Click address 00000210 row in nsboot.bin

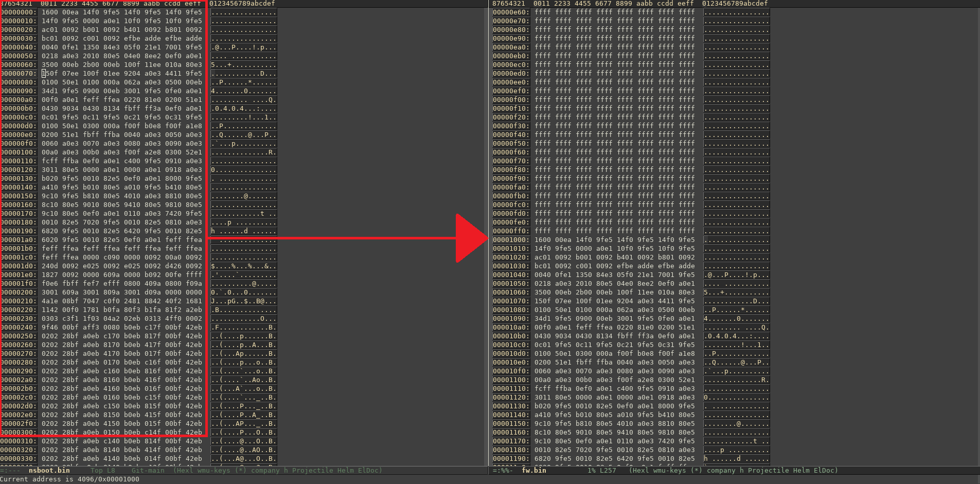[x=138, y=301]
